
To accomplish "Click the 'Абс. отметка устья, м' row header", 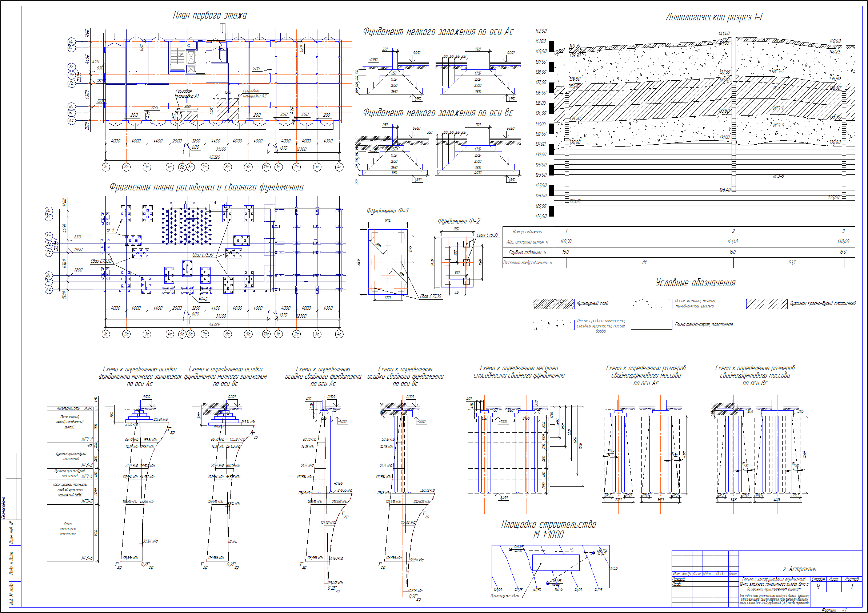I will 527,242.
